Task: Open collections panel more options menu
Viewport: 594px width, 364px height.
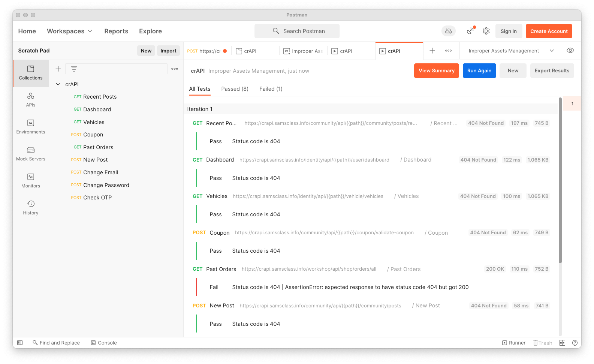Action: pyautogui.click(x=175, y=69)
